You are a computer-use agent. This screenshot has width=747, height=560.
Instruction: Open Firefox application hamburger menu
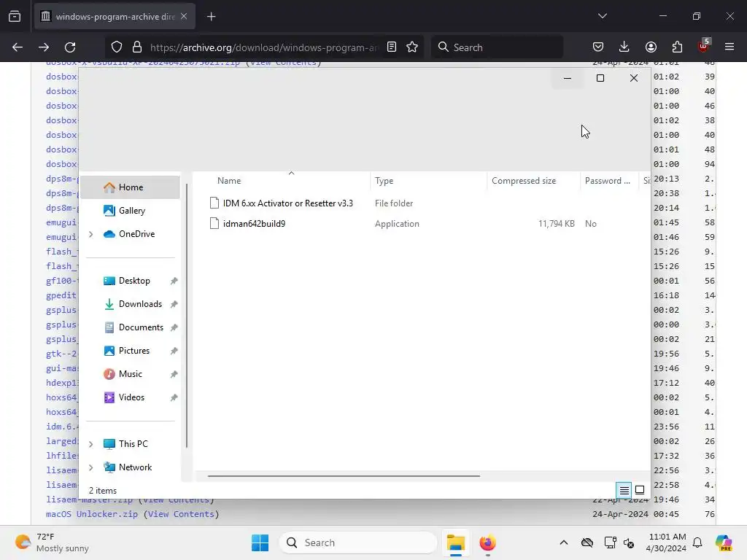729,47
